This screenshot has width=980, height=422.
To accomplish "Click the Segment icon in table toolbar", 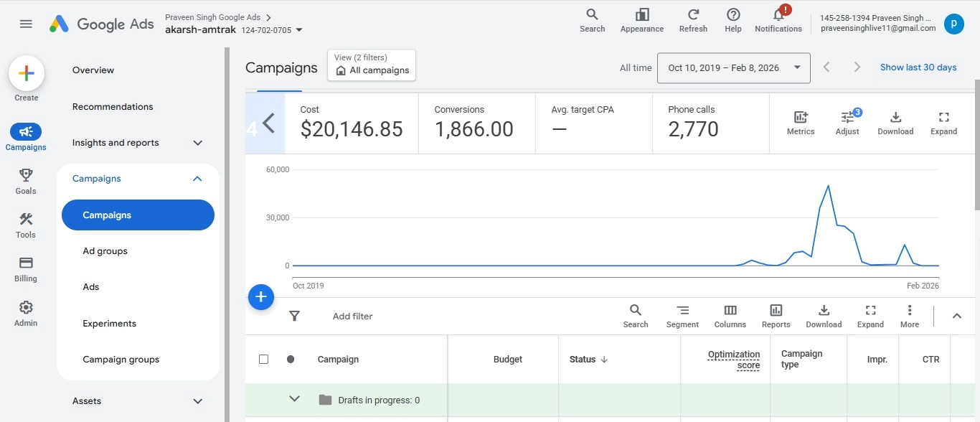I will (x=682, y=316).
